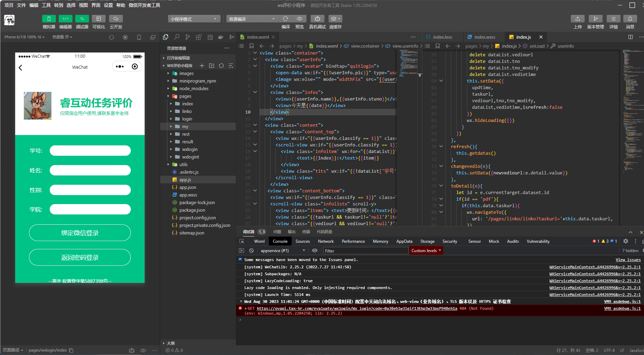The image size is (644, 355).
Task: Start 真机调试 real device debugging
Action: [318, 19]
